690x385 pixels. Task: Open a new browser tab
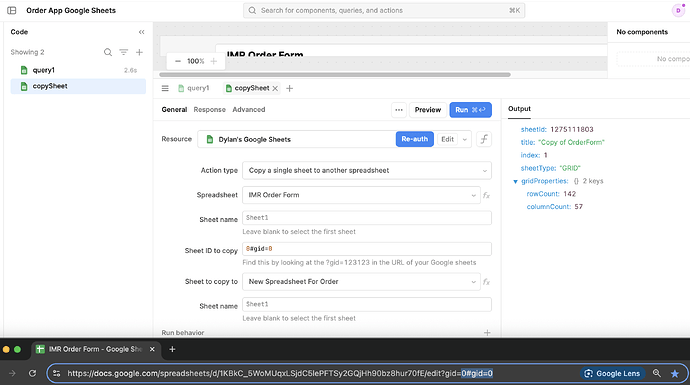tap(172, 349)
